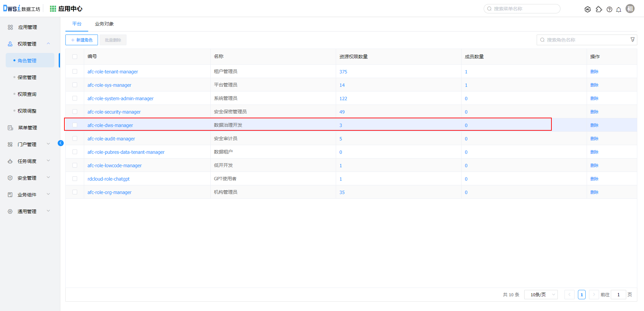Image resolution: width=644 pixels, height=311 pixels.
Task: Open the afc-role-audit-manager role link
Action: tap(111, 139)
